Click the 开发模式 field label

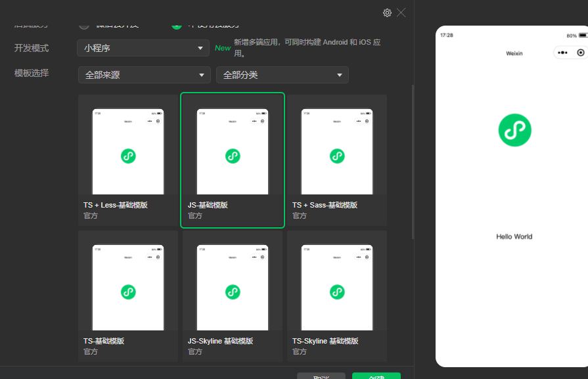tap(32, 48)
